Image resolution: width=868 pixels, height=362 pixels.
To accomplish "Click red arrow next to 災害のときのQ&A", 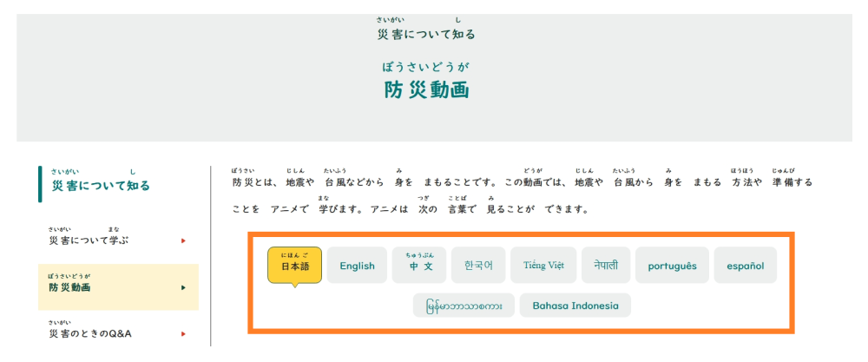I will (183, 334).
